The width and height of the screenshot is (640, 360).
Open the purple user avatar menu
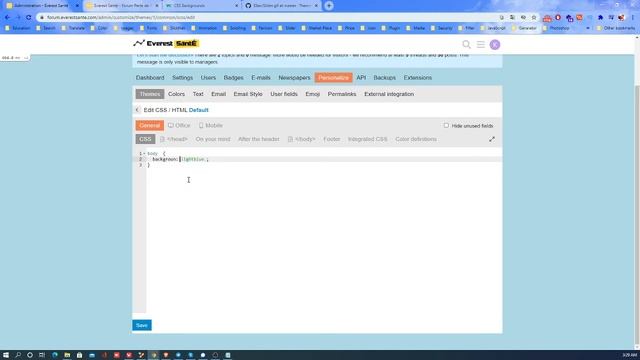(x=495, y=44)
